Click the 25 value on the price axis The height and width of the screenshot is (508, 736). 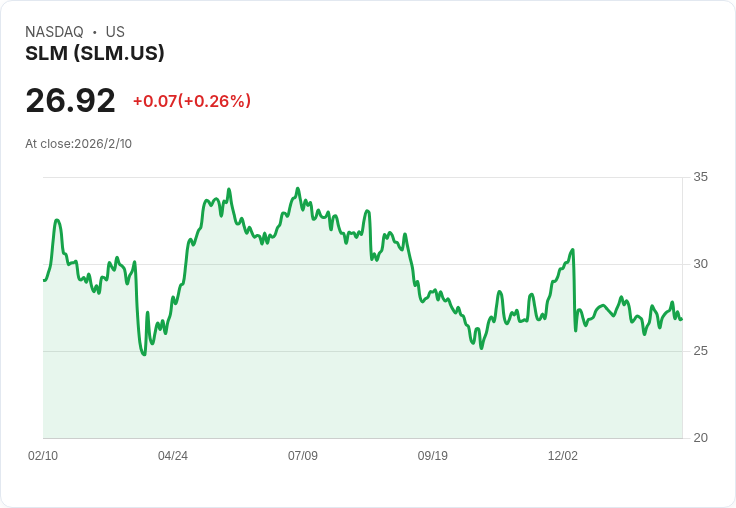[700, 351]
